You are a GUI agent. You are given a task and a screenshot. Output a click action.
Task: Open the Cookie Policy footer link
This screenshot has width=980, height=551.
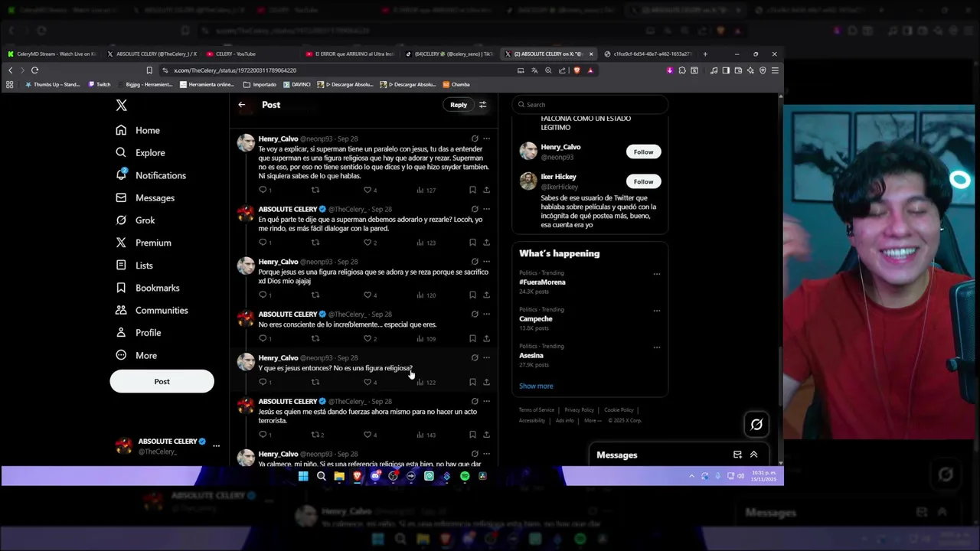click(619, 410)
